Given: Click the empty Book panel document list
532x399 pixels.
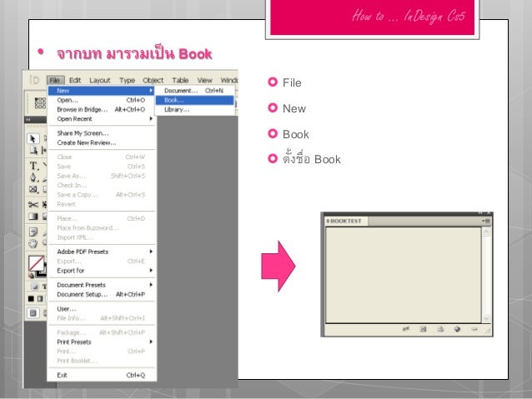Looking at the screenshot, I should (404, 275).
